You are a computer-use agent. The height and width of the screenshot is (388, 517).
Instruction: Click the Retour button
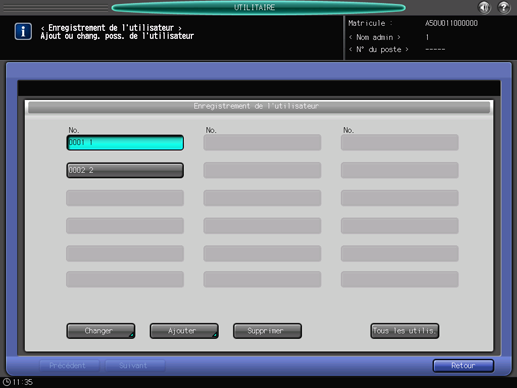coord(463,366)
